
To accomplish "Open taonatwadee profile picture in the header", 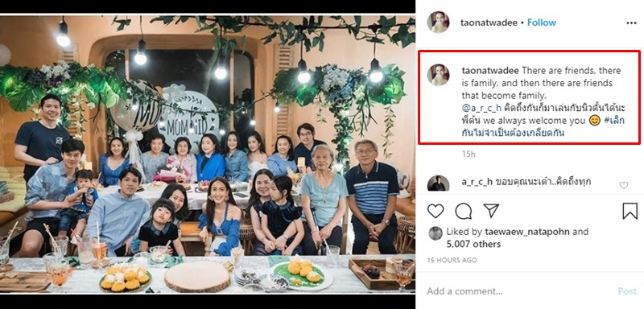I will pos(438,23).
